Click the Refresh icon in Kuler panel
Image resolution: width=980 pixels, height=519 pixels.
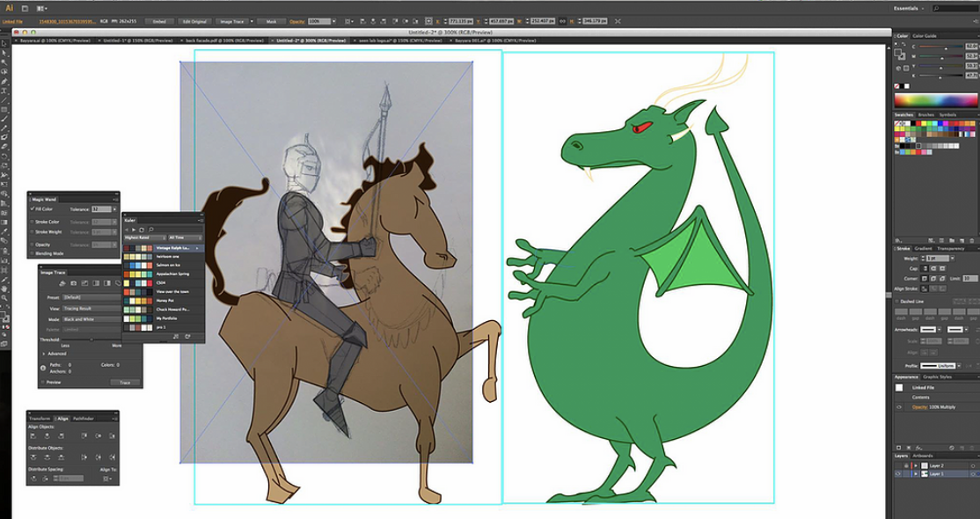click(x=143, y=229)
